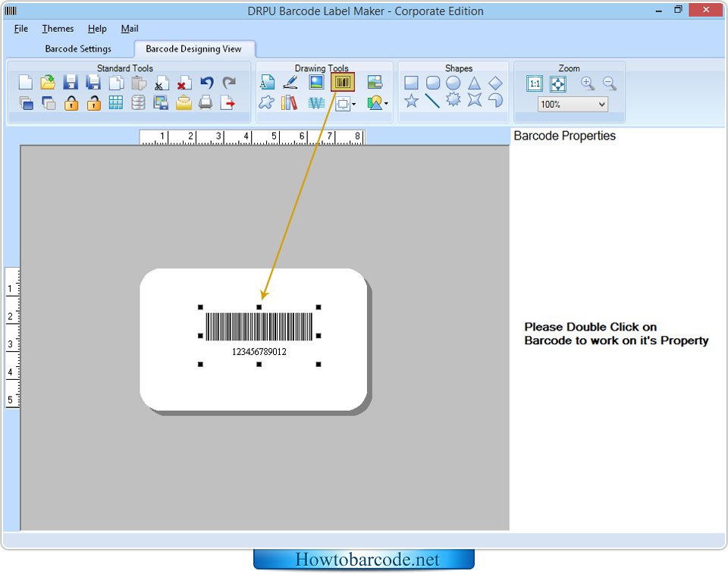
Task: Select the Text drawing tool
Action: pos(267,83)
